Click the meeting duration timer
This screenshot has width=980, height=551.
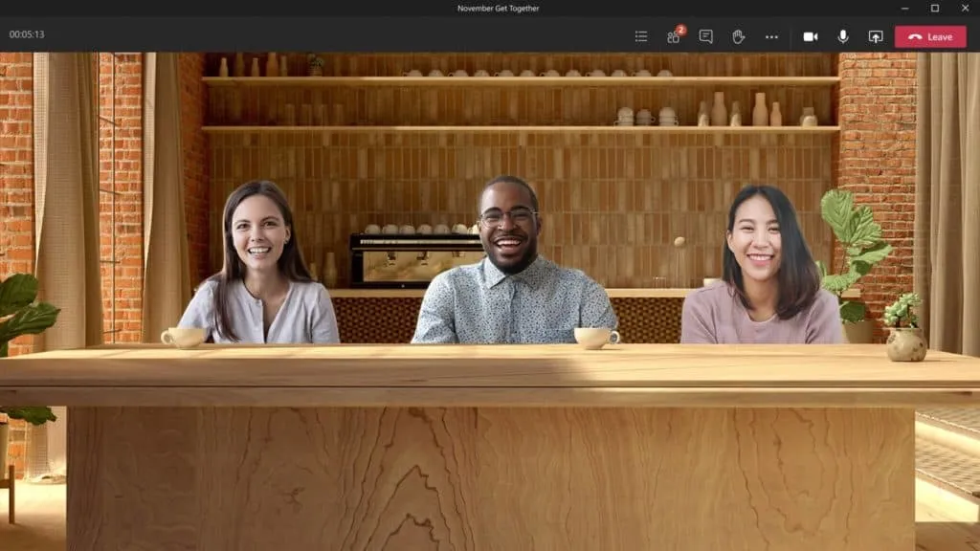click(x=26, y=32)
